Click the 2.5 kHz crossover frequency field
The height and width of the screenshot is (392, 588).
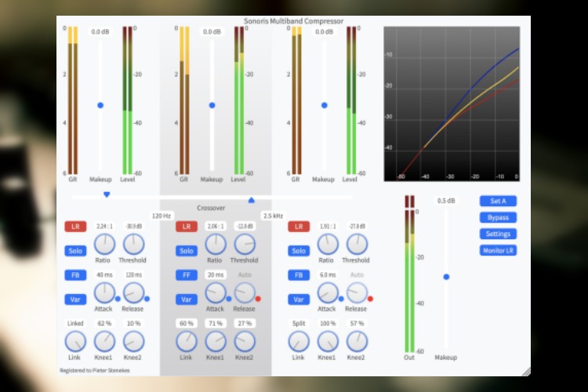tap(273, 216)
